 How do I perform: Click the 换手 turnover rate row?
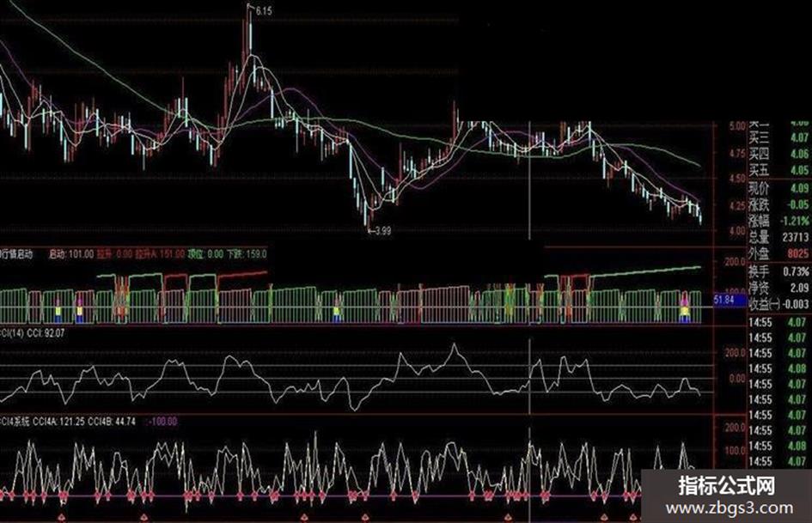tap(778, 271)
